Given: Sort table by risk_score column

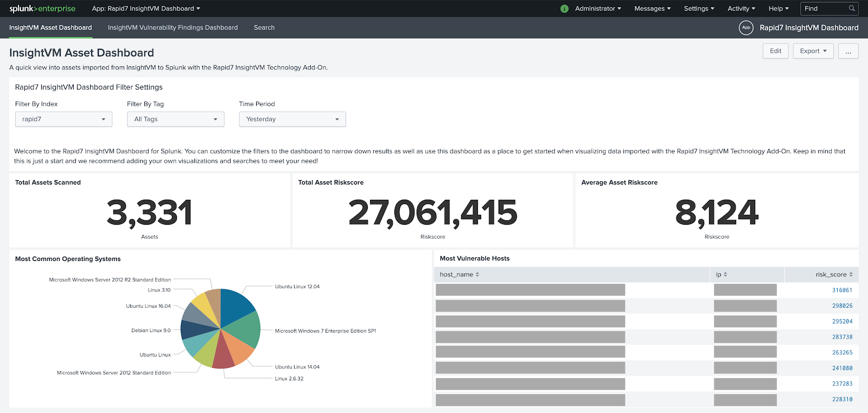Looking at the screenshot, I should point(834,275).
